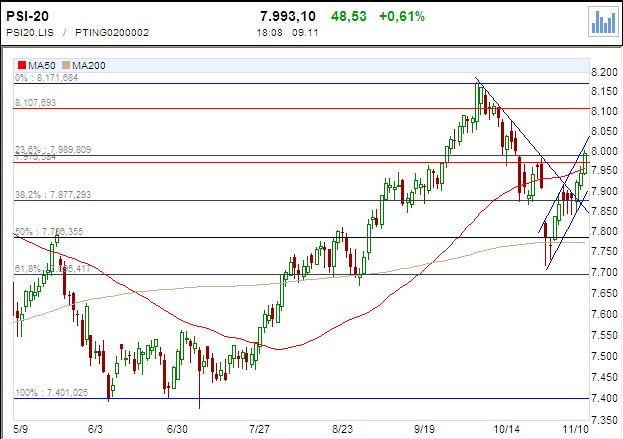Click the 6/30 date axis label
Image resolution: width=623 pixels, height=439 pixels.
click(x=177, y=429)
